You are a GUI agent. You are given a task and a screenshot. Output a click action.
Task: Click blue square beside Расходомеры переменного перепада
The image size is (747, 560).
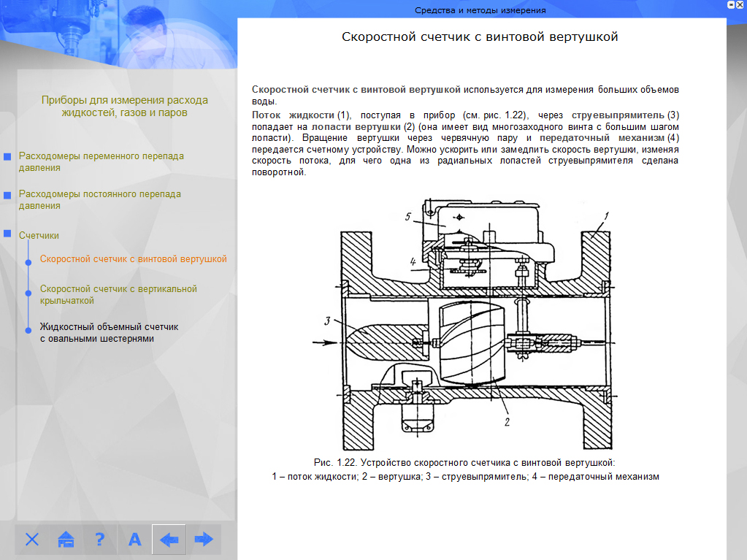(7, 157)
